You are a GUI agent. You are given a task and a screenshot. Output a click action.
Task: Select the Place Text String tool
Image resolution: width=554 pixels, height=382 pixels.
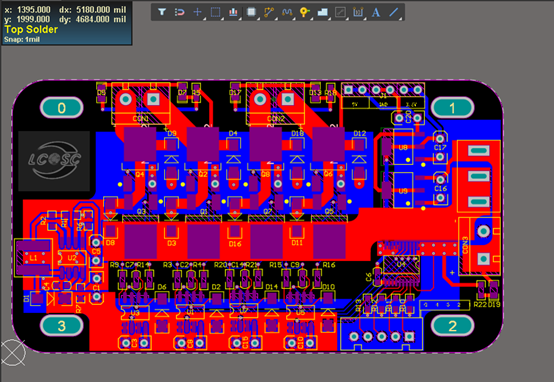376,12
